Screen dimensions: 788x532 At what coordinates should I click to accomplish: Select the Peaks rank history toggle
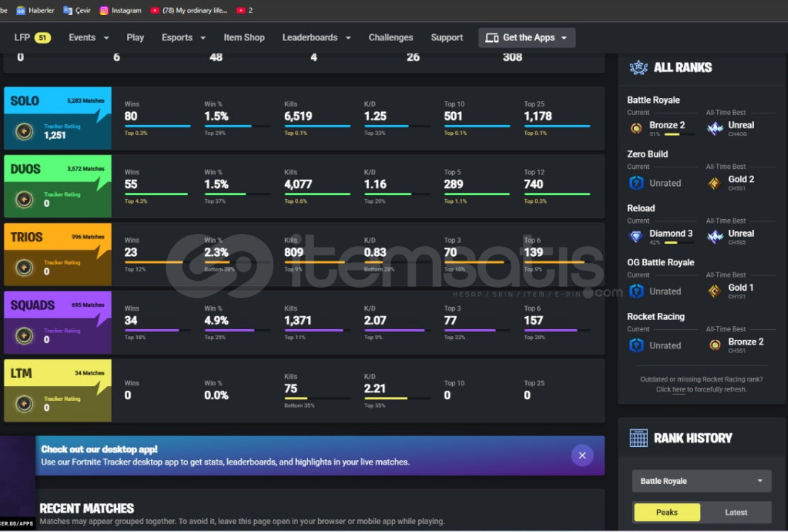tap(667, 512)
